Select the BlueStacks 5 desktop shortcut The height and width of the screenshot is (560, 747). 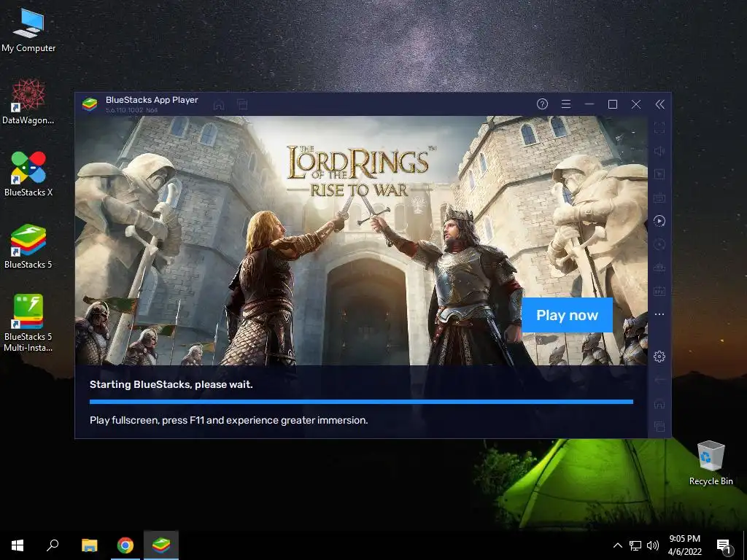tap(28, 246)
